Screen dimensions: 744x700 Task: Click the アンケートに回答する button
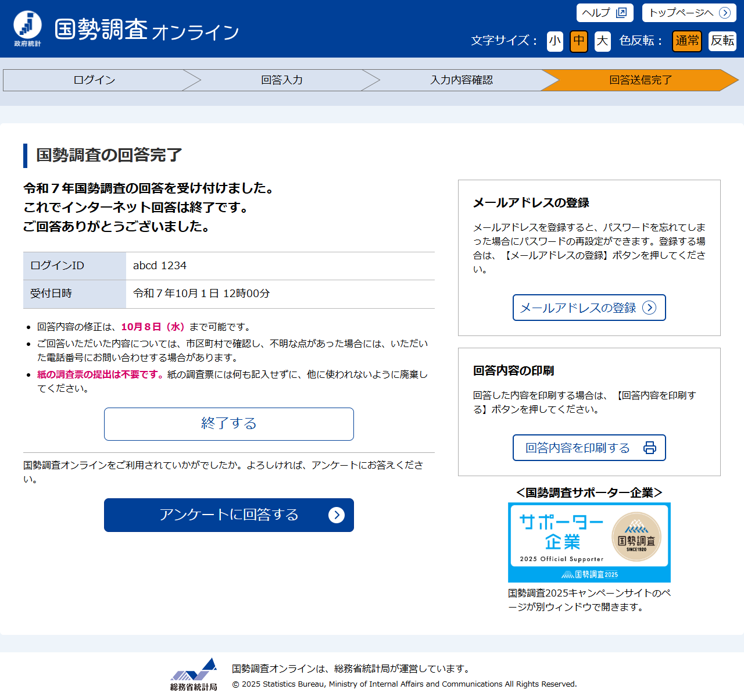(x=228, y=515)
